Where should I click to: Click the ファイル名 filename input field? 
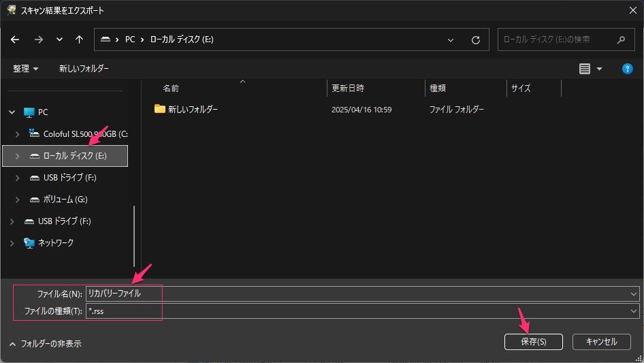pyautogui.click(x=361, y=293)
